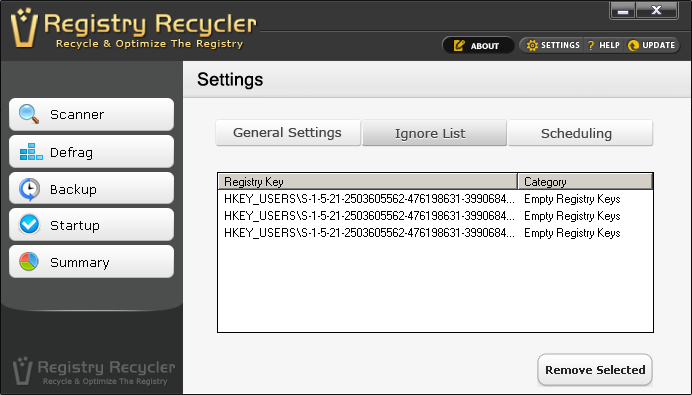Open the About page

pos(478,45)
